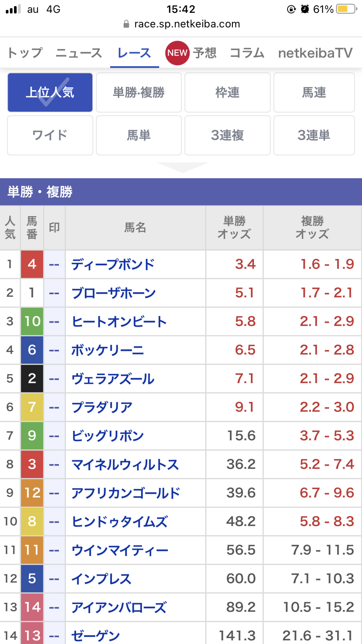Select the 上位人気 odds toggle
The image size is (362, 644).
tap(50, 92)
